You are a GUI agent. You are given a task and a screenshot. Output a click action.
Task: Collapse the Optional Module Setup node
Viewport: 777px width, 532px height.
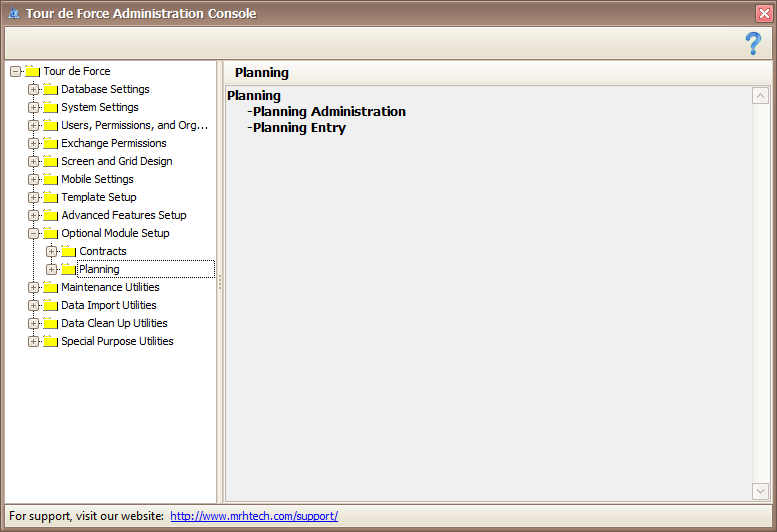33,233
